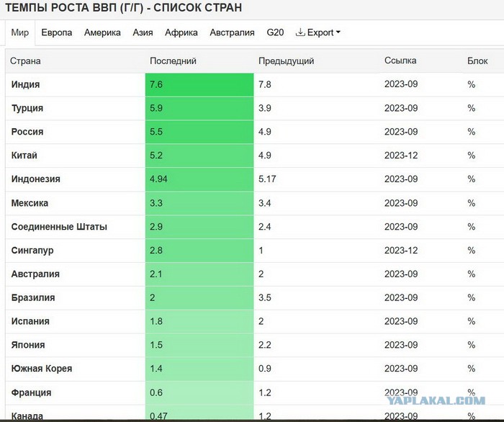Image resolution: width=504 pixels, height=422 pixels.
Task: Click the green 7.6 value cell
Action: pyautogui.click(x=199, y=84)
